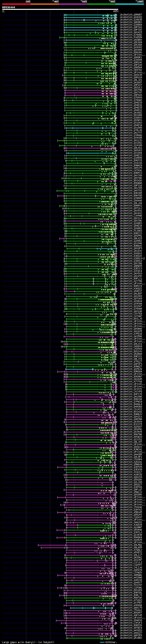Screen dimensions: 146x644
Task: Click the query end position 485
Action: coord(115,11)
